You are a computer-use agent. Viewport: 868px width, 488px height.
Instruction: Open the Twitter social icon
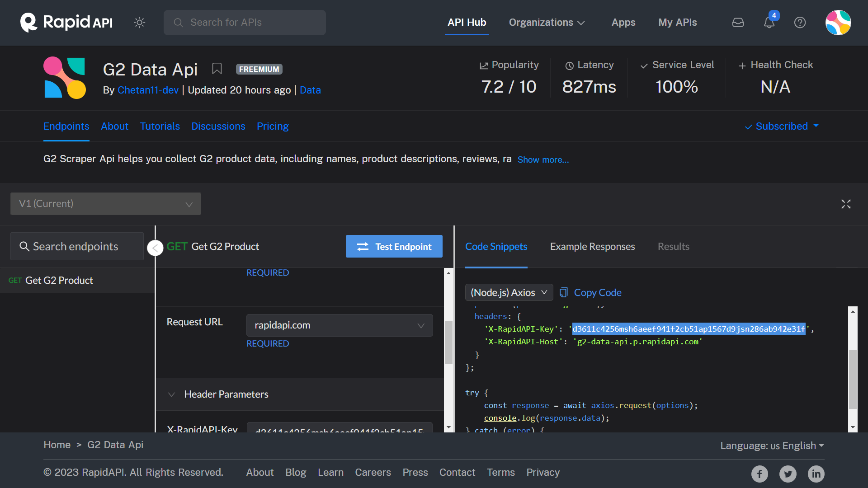pyautogui.click(x=788, y=474)
